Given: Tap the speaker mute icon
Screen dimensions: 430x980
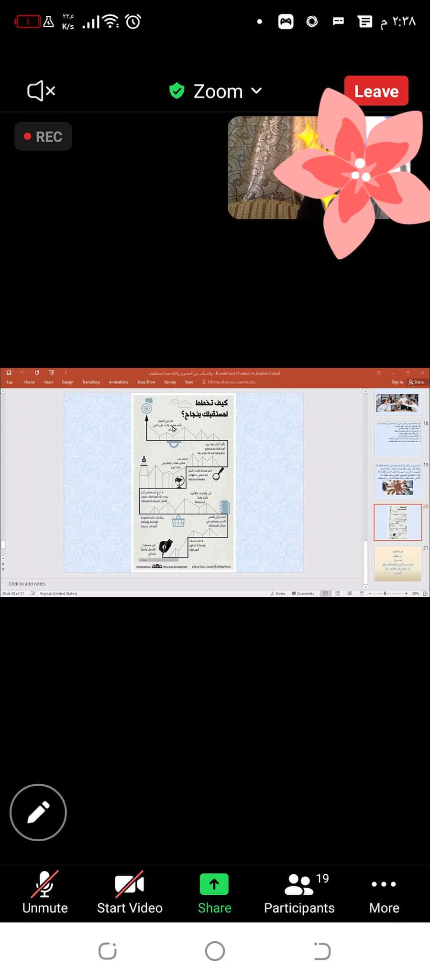Looking at the screenshot, I should click(41, 90).
